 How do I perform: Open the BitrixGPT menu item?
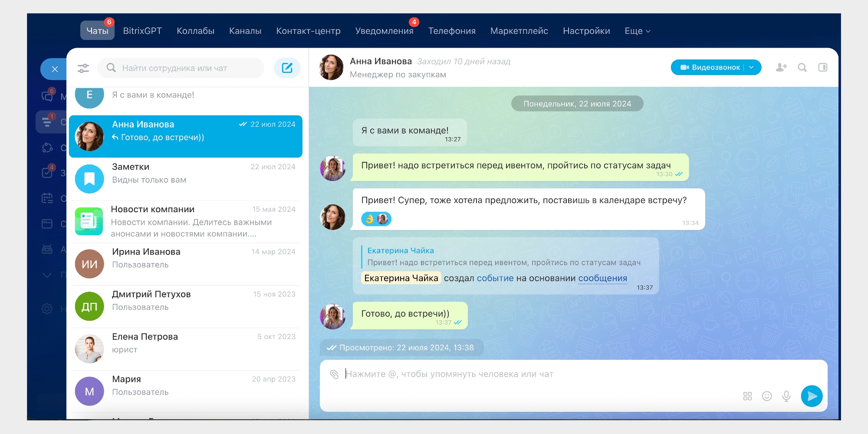coord(143,31)
